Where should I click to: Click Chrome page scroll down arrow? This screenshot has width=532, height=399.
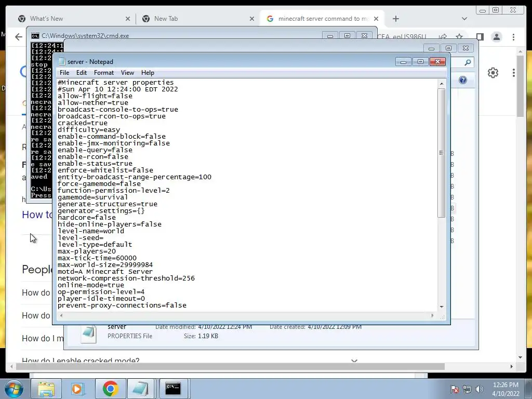click(x=520, y=357)
